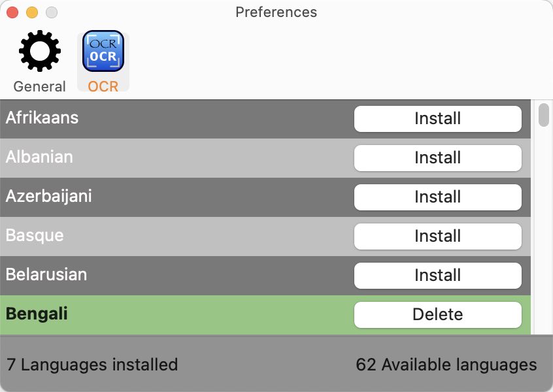
Task: Click the language list scrollbar thumb
Action: [544, 115]
